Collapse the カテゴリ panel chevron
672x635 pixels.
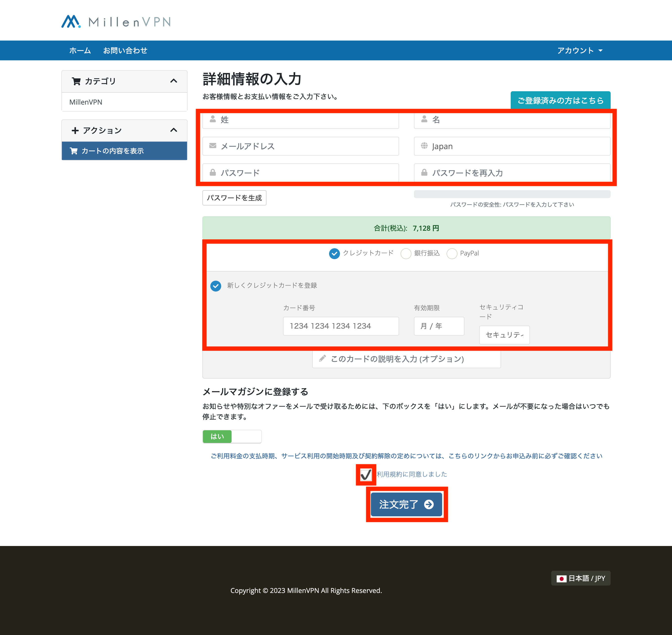174,81
